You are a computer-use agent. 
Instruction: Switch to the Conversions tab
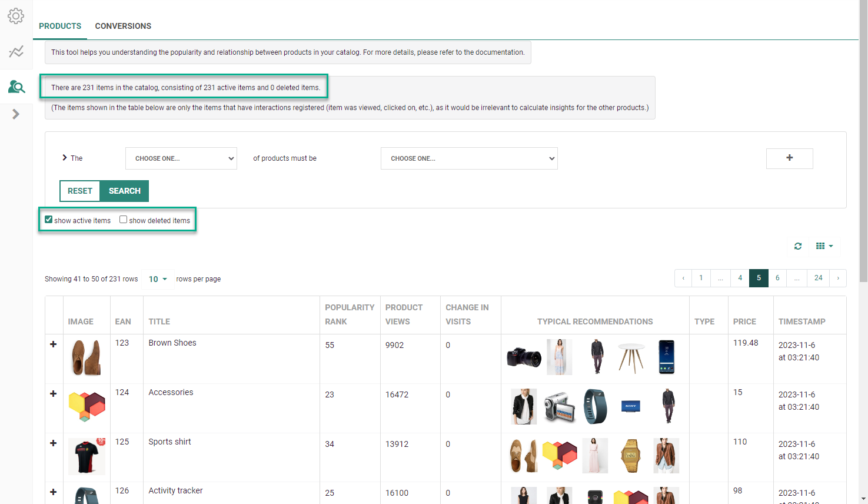pos(123,26)
